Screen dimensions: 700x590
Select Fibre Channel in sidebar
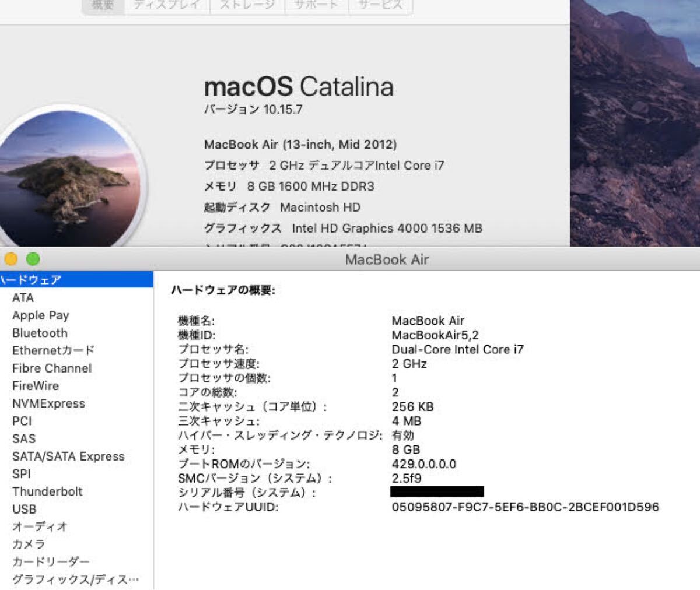tap(52, 368)
